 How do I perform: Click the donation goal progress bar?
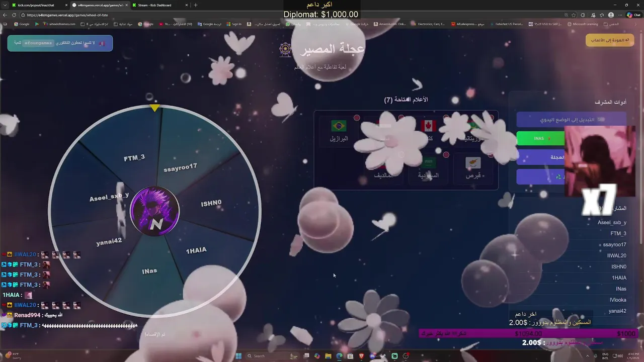pos(529,334)
